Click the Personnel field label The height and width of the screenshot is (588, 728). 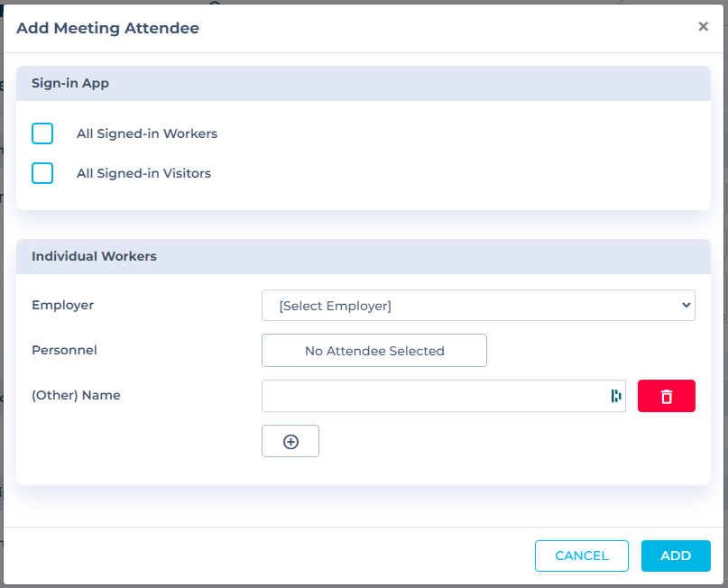pyautogui.click(x=64, y=350)
